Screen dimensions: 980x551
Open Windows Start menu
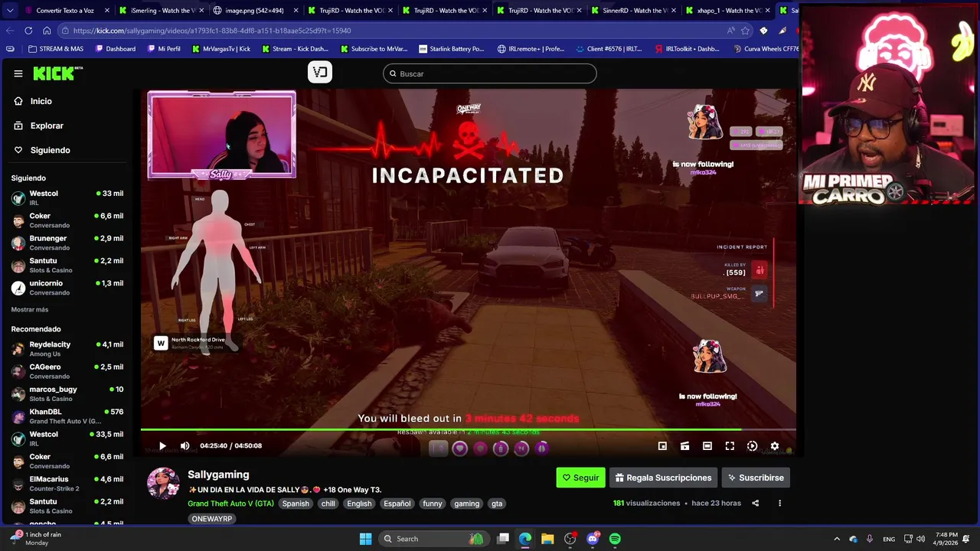[365, 539]
